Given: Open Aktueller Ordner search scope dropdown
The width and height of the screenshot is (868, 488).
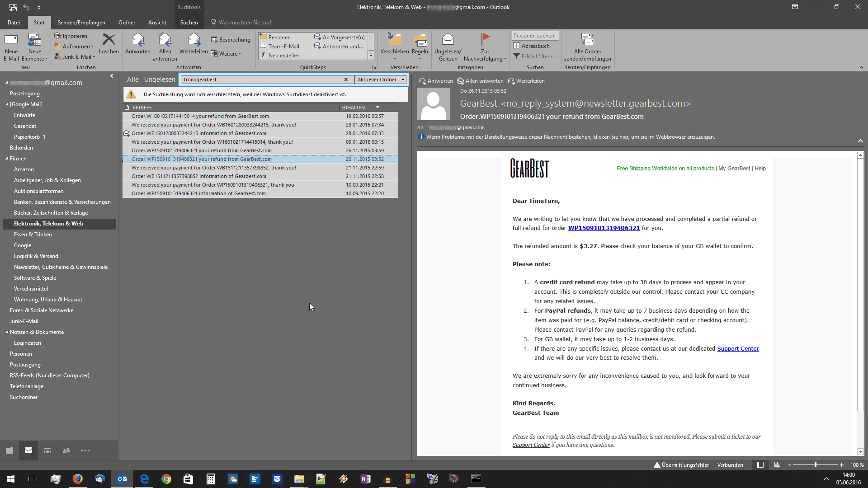Looking at the screenshot, I should [381, 80].
